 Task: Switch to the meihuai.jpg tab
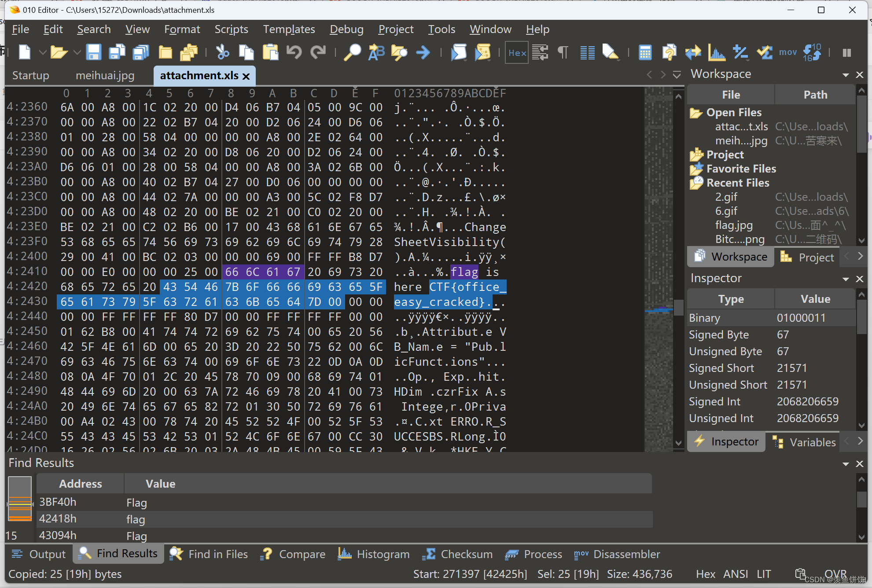(105, 75)
